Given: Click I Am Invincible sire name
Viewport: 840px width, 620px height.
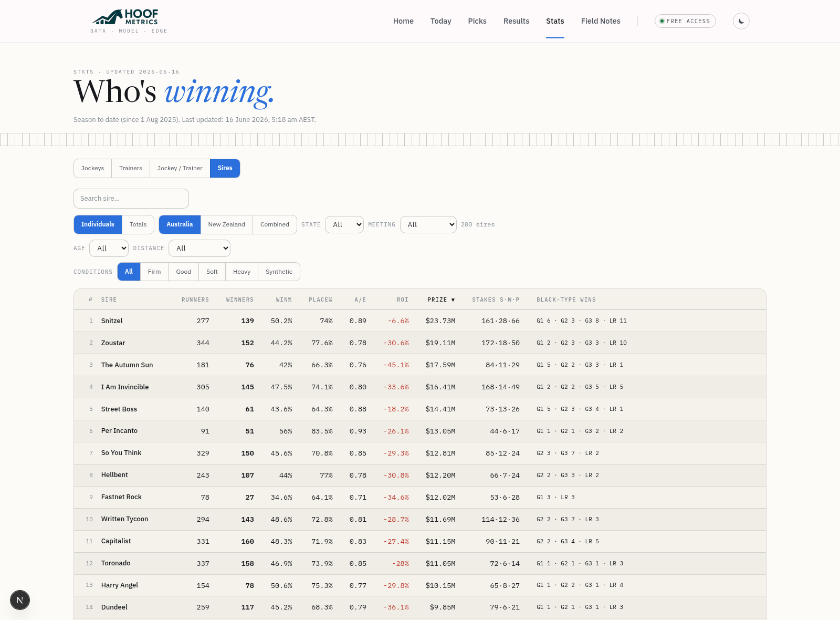Looking at the screenshot, I should click(125, 387).
